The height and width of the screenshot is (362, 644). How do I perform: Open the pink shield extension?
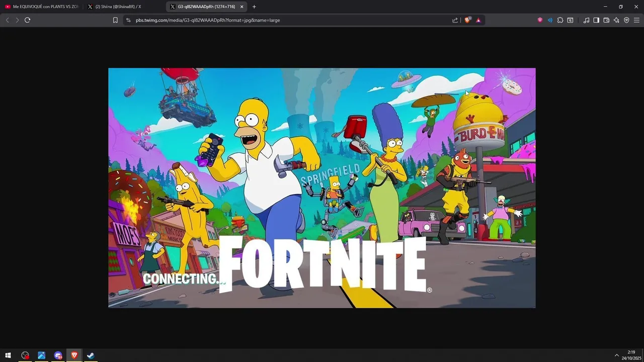click(540, 20)
